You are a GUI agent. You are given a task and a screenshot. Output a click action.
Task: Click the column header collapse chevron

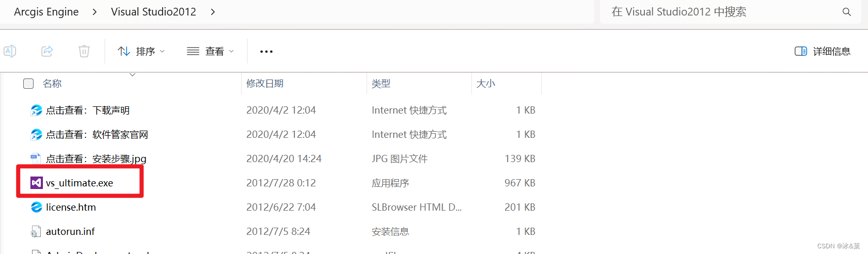click(x=133, y=75)
